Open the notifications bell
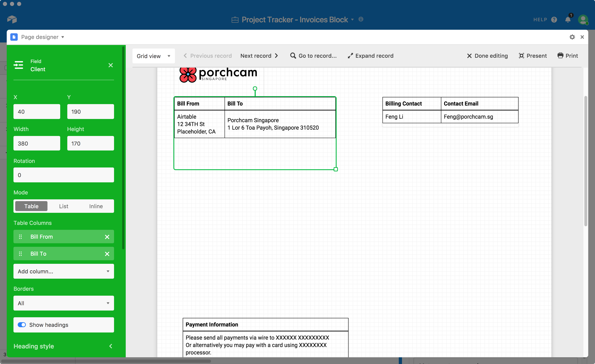The width and height of the screenshot is (595, 364). pos(568,20)
